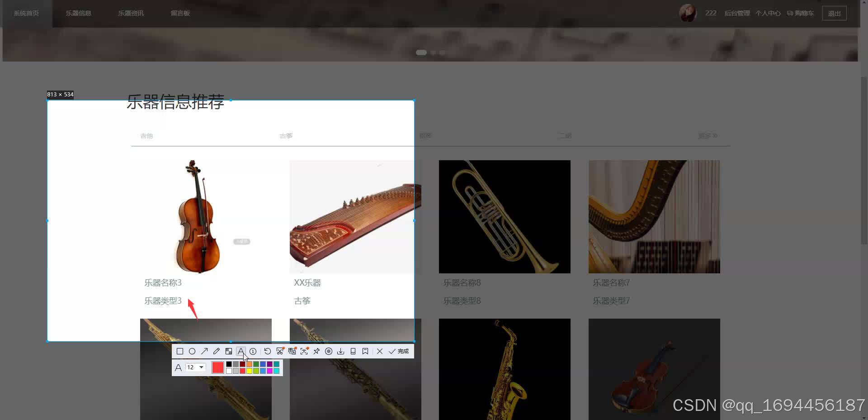Screen dimensions: 868x420
Task: Select the dark green color swatch
Action: click(256, 364)
